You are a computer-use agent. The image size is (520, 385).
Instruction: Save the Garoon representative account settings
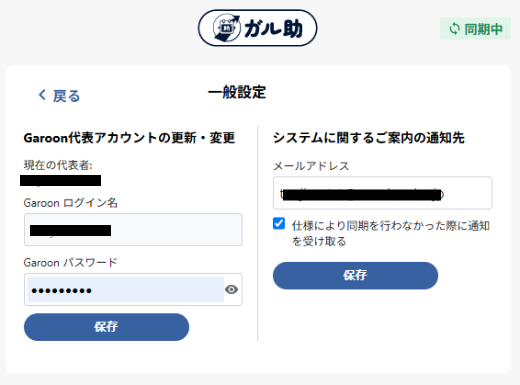point(106,327)
